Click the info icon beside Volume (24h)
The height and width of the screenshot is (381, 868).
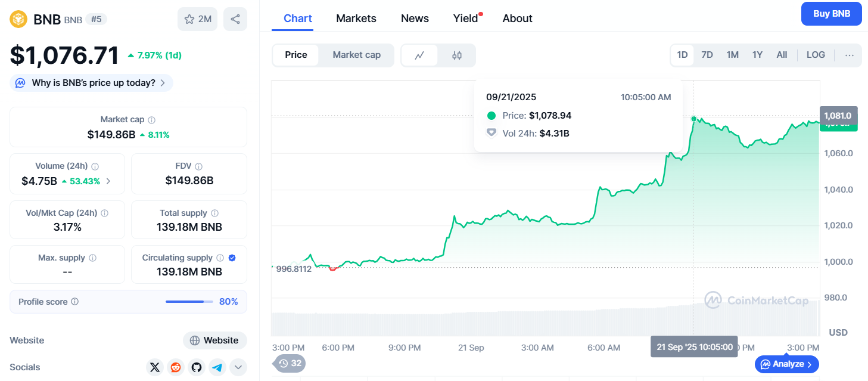95,166
